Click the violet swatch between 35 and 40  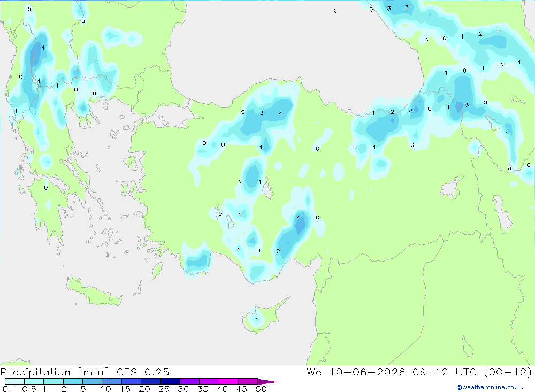[x=209, y=381]
